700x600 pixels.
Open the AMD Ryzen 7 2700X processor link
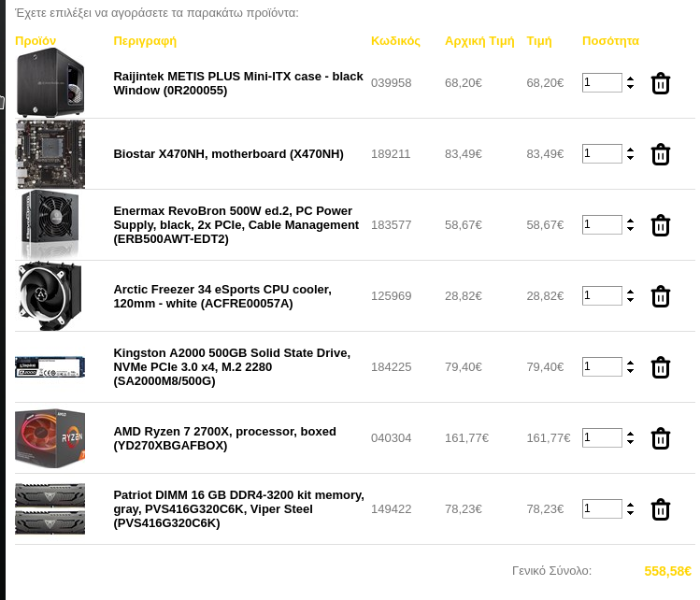(x=224, y=438)
